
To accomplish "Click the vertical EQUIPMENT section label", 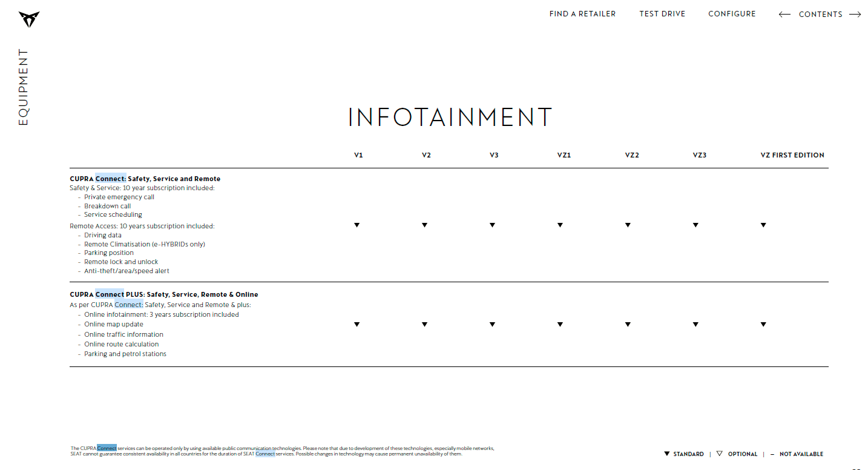I will point(24,87).
